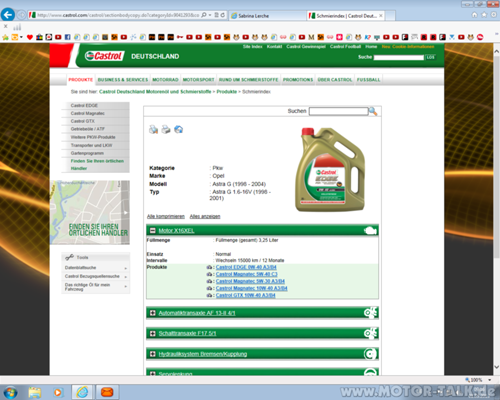This screenshot has width=500, height=400.
Task: Click Kontakt link in top header
Action: click(274, 47)
